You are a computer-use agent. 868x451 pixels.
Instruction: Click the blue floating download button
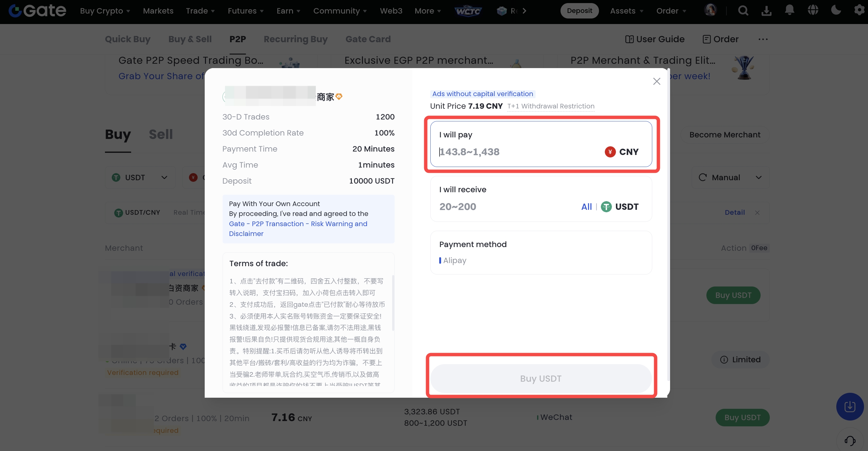point(850,406)
